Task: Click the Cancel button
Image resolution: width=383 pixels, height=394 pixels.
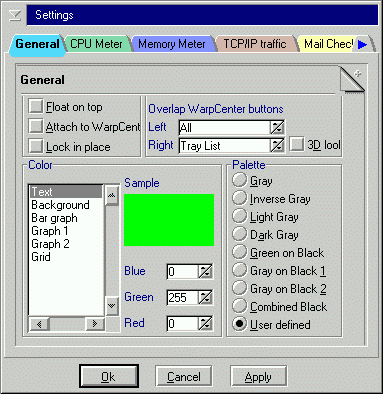Action: coord(184,376)
